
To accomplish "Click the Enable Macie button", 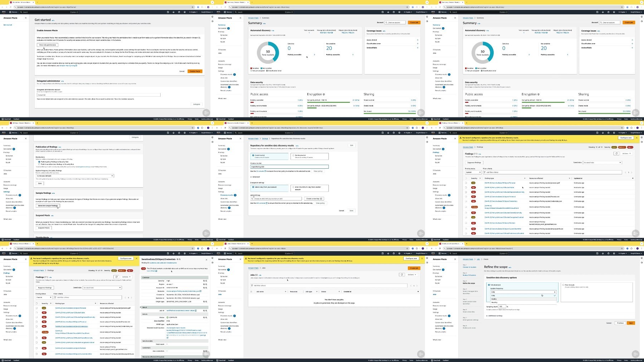I will 195,71.
